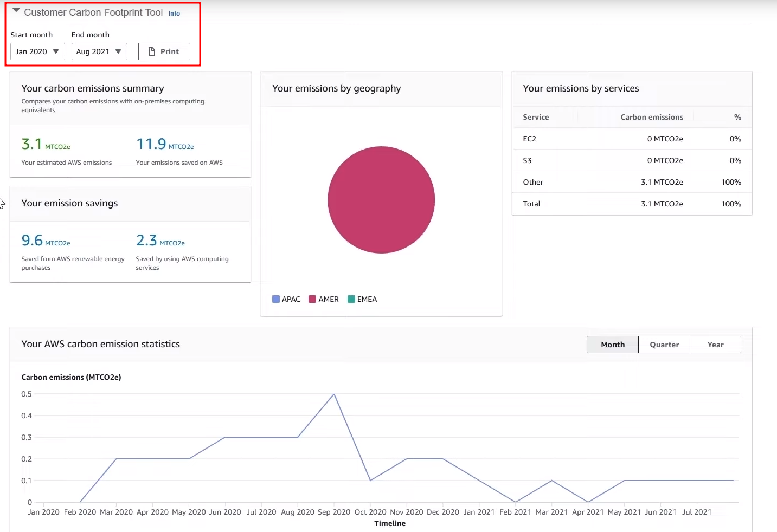Open the Info link beside the title
Viewport: 777px width, 532px height.
click(x=174, y=14)
